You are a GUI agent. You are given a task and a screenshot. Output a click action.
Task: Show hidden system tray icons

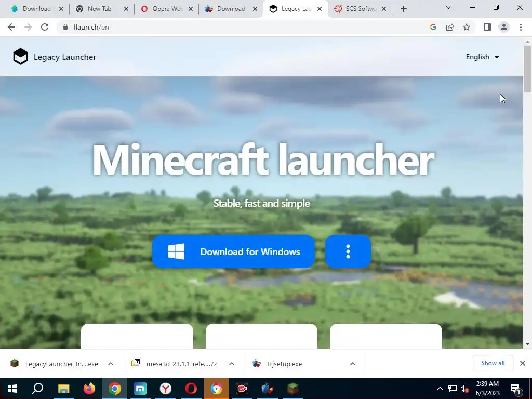pos(440,389)
